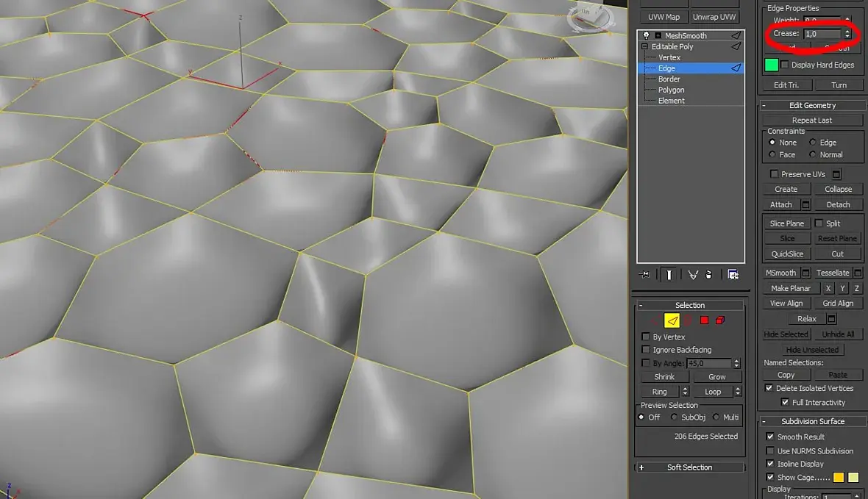Screen dimensions: 868x499
Task: Check Display Hard Edges option
Action: [x=784, y=65]
